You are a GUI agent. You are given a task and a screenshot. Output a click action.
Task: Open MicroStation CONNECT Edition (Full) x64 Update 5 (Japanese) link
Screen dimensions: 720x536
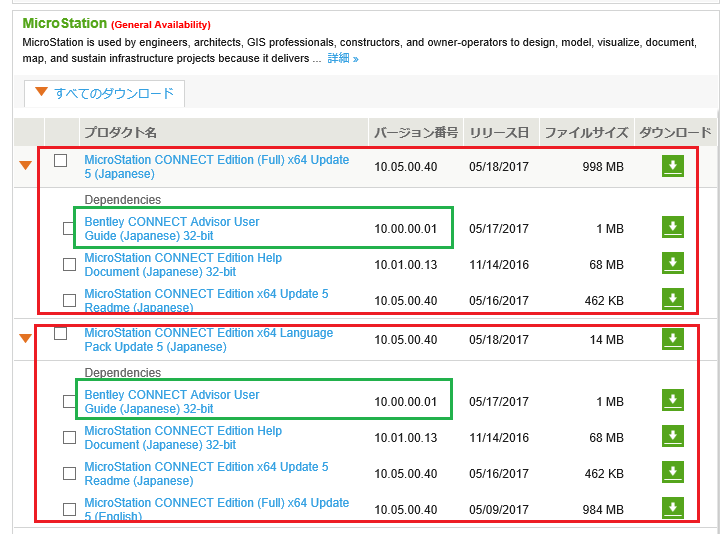(216, 167)
